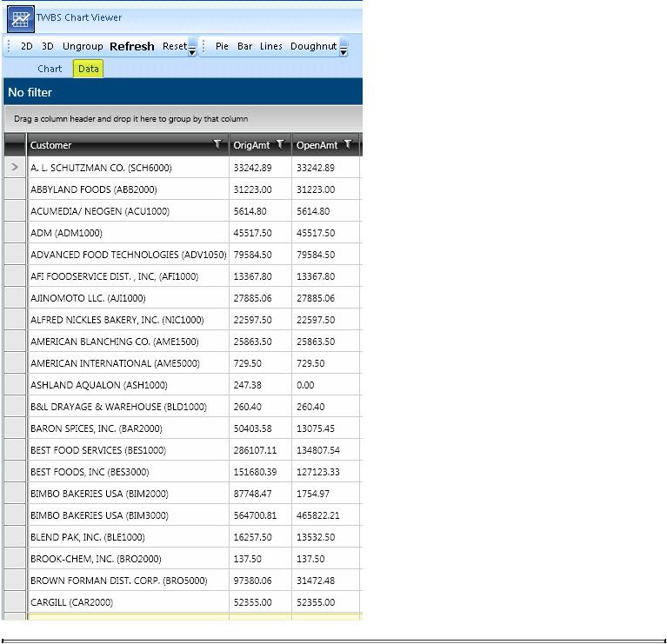Select ABBYLAND FOODS (ABB2000) row
Screen dimensions: 667x644
183,189
